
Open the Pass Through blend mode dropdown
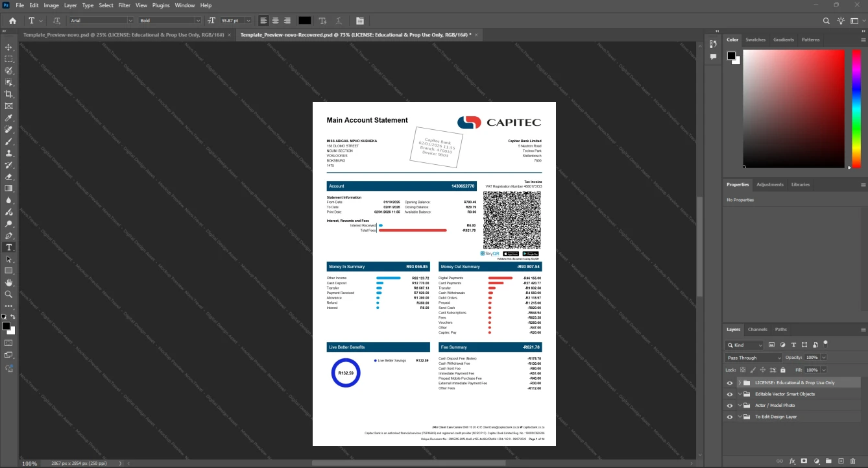(x=754, y=358)
